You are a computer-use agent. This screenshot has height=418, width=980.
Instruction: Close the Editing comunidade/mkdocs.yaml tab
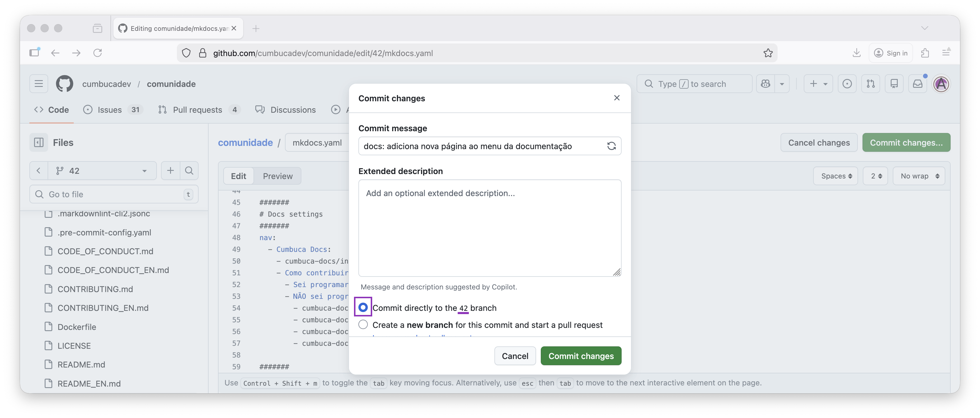pos(234,28)
